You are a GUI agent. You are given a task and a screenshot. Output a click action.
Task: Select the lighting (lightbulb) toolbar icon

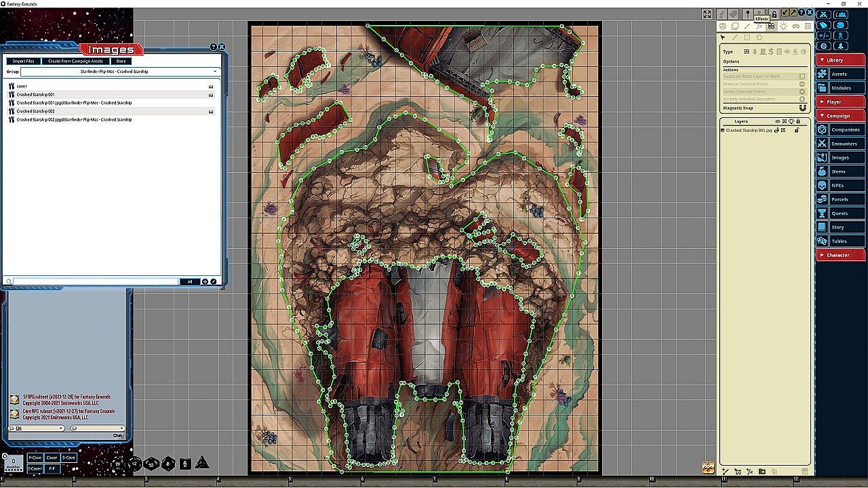(783, 26)
